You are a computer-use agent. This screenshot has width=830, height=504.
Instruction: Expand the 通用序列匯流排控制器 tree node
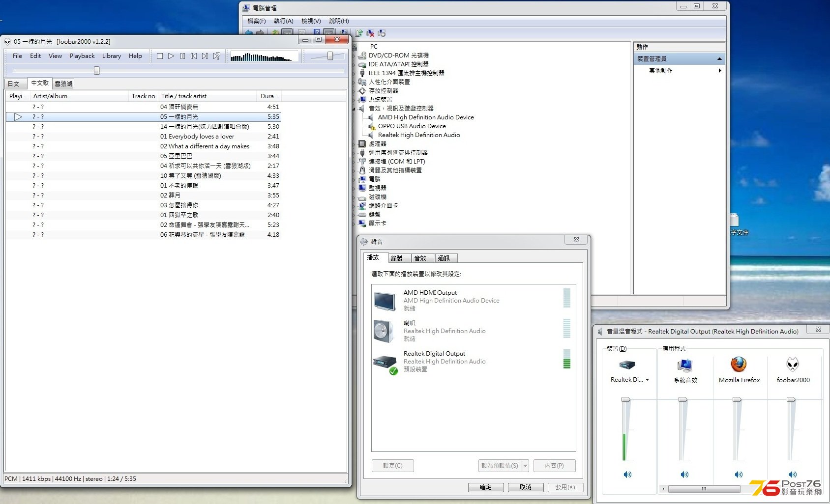354,153
